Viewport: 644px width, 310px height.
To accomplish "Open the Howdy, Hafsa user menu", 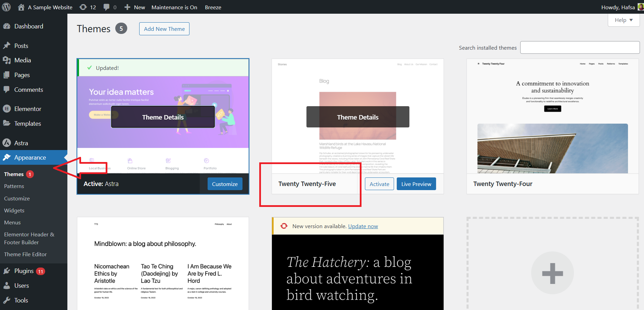I will [x=618, y=7].
